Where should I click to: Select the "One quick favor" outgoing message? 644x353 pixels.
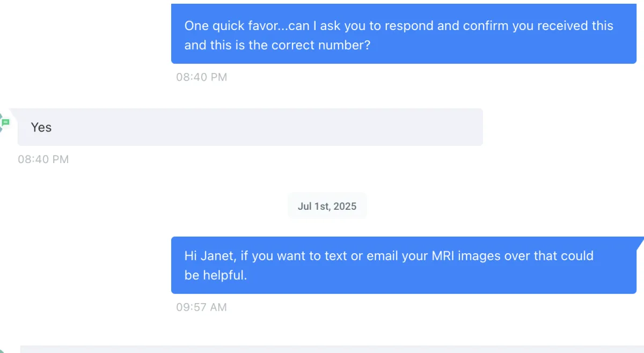pyautogui.click(x=404, y=33)
